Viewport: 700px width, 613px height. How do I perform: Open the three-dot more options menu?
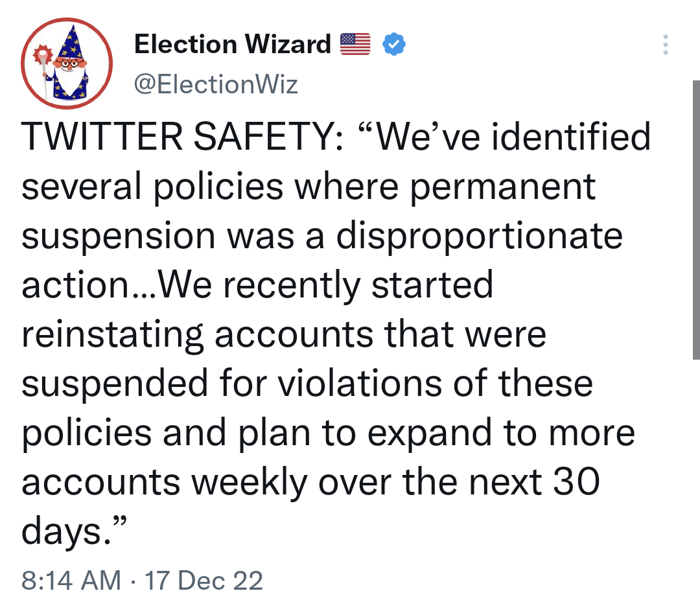(x=665, y=45)
